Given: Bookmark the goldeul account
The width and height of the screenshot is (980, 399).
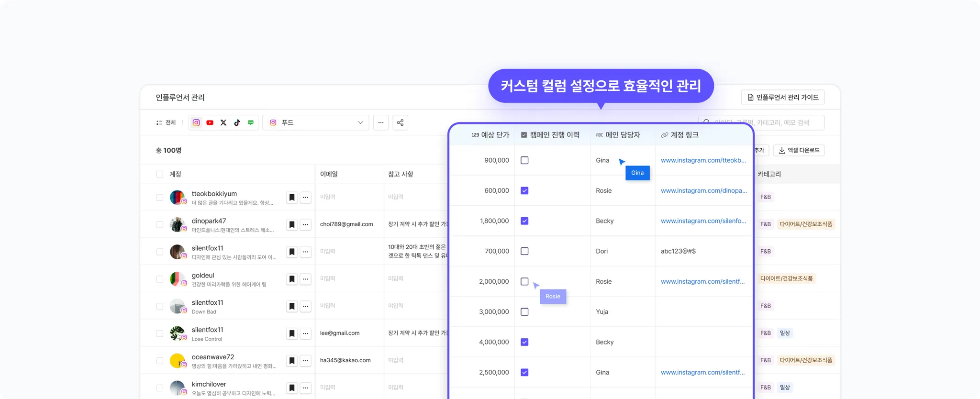Looking at the screenshot, I should point(292,279).
